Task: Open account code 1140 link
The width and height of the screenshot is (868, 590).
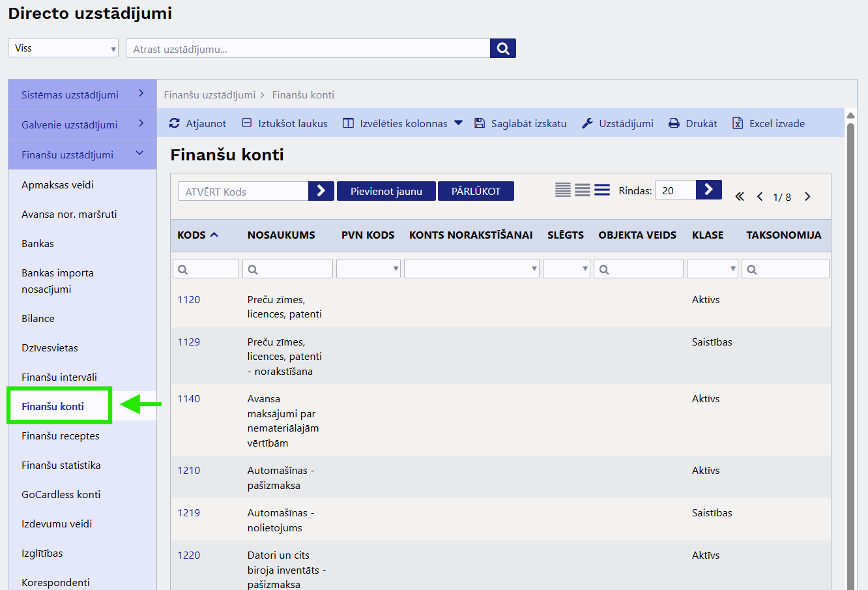Action: click(x=189, y=398)
